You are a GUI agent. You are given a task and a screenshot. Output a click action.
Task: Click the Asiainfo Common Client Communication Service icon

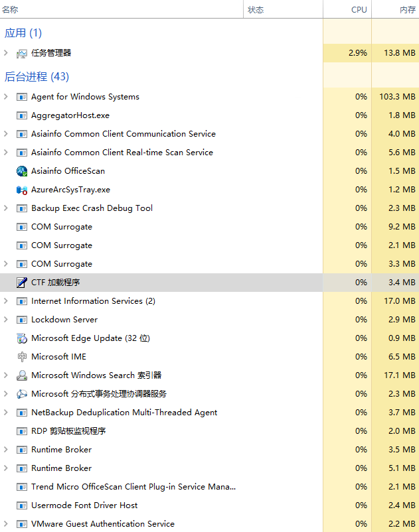coord(22,134)
